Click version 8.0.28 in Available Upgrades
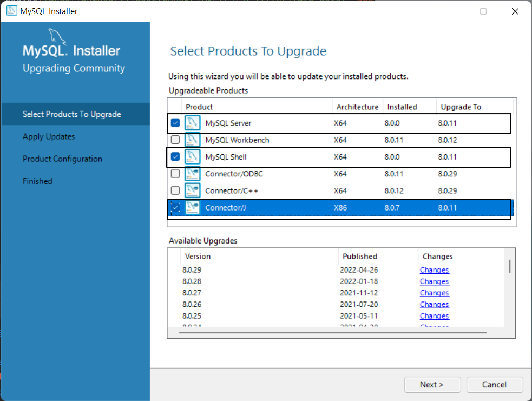The height and width of the screenshot is (401, 532). (192, 281)
